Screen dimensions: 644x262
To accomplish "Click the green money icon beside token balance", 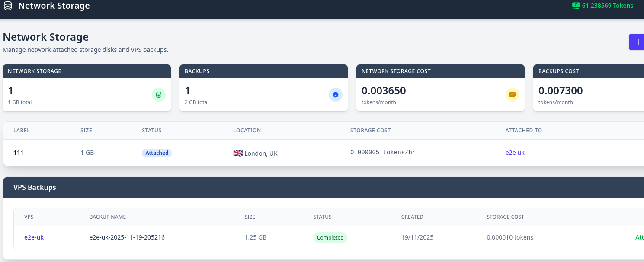I will (576, 6).
